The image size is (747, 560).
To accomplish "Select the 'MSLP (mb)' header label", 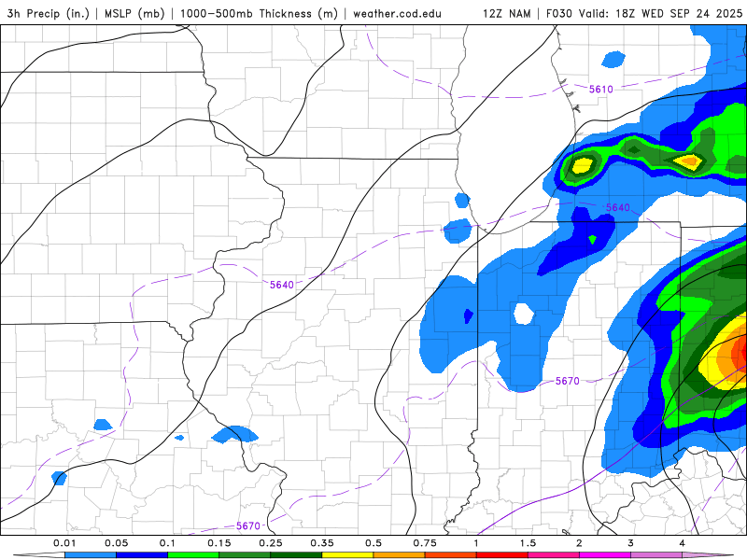I will pyautogui.click(x=134, y=14).
